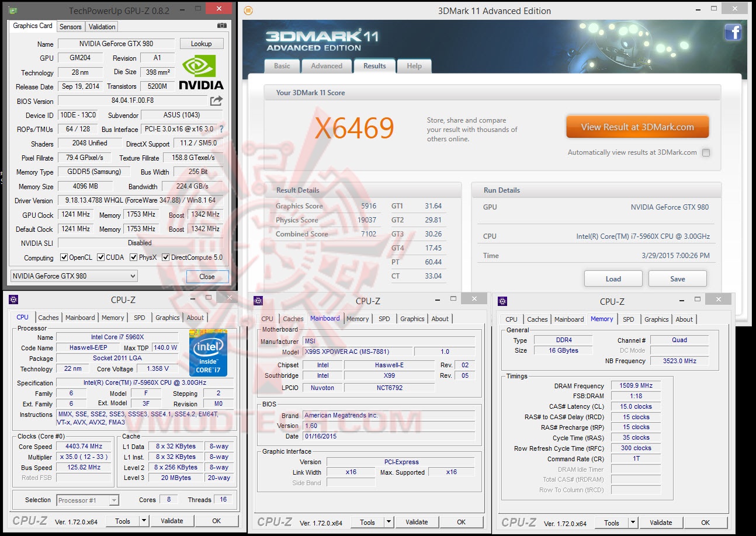This screenshot has width=756, height=536.
Task: Click the Lookup button in GPU-Z
Action: pyautogui.click(x=201, y=44)
